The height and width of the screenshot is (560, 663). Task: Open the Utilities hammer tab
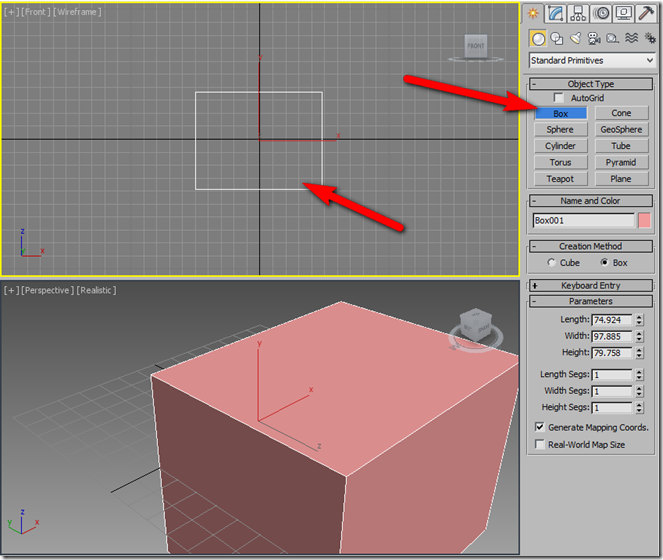click(647, 13)
